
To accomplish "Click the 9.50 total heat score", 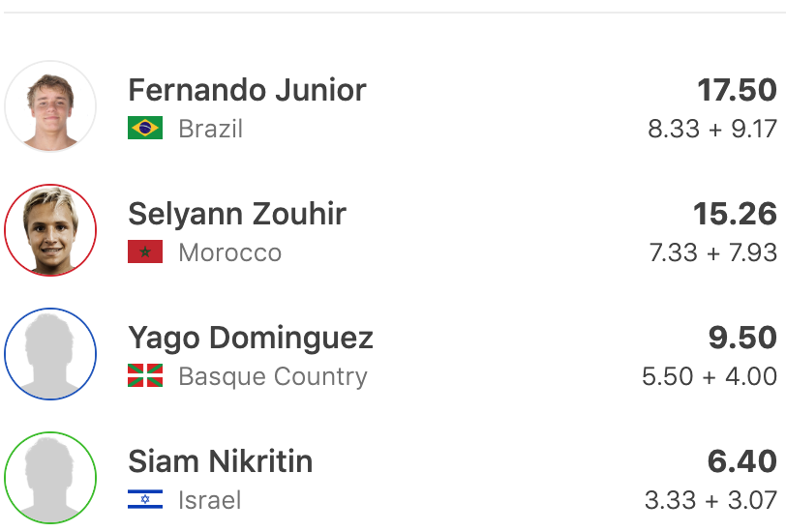I will (742, 338).
